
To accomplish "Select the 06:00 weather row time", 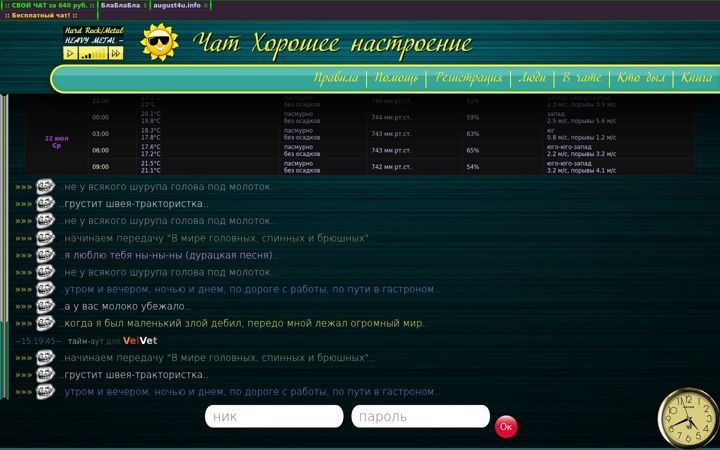I will coord(101,151).
